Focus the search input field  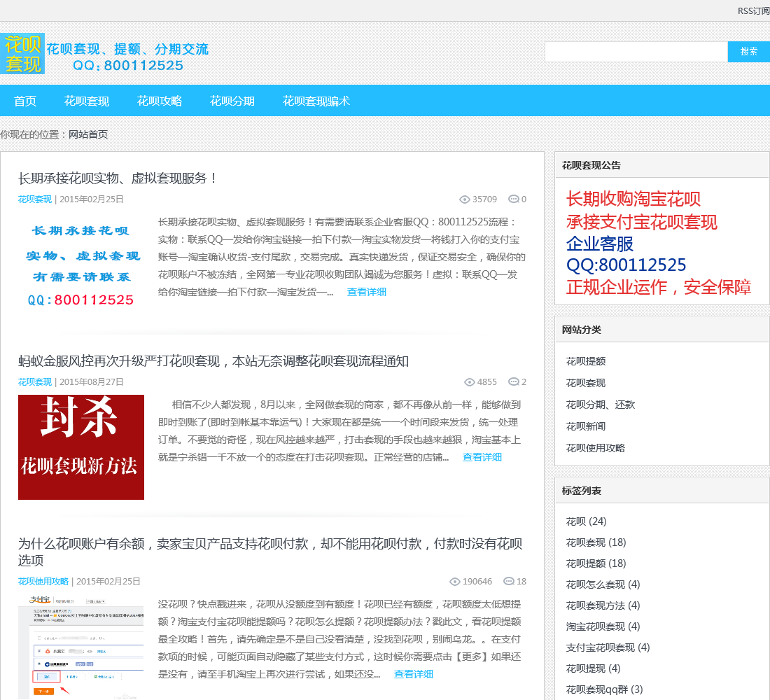coord(636,52)
